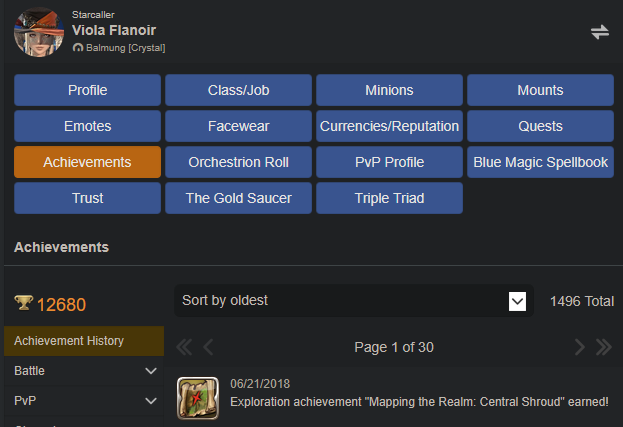The width and height of the screenshot is (623, 427).
Task: Jump to the last achievements page
Action: point(604,347)
